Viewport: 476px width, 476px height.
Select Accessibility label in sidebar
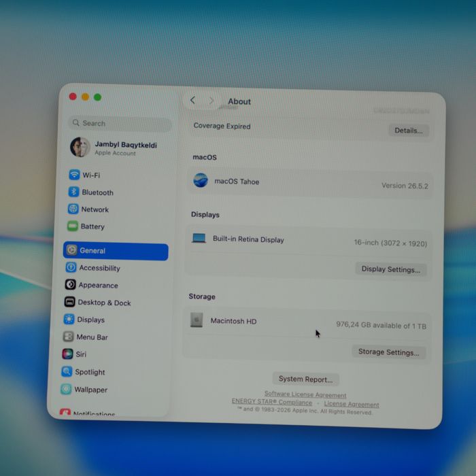(x=99, y=268)
